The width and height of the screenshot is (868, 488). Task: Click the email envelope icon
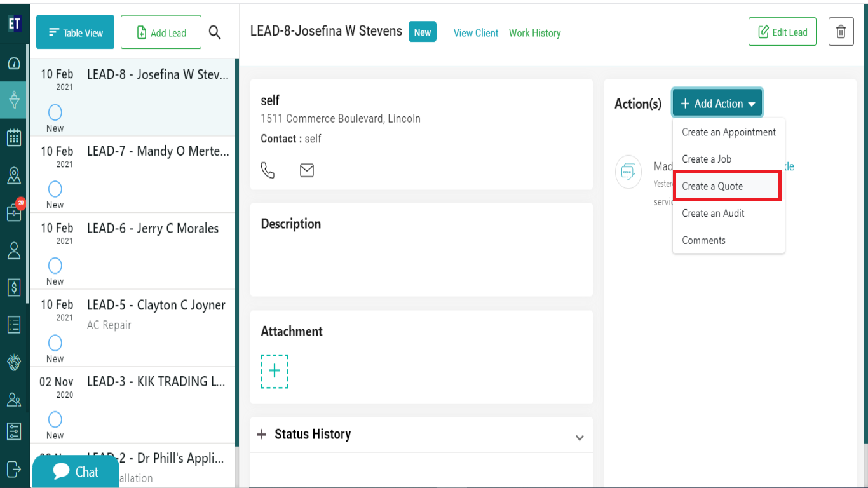tap(307, 170)
